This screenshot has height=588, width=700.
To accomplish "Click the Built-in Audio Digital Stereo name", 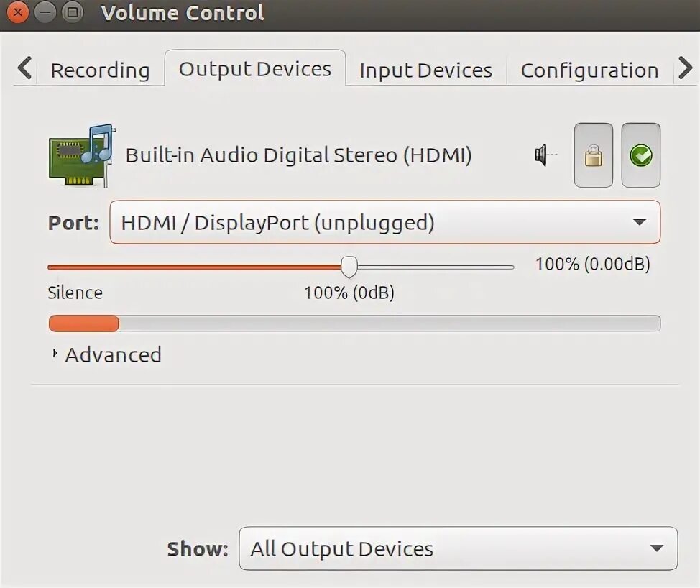I will pyautogui.click(x=298, y=155).
